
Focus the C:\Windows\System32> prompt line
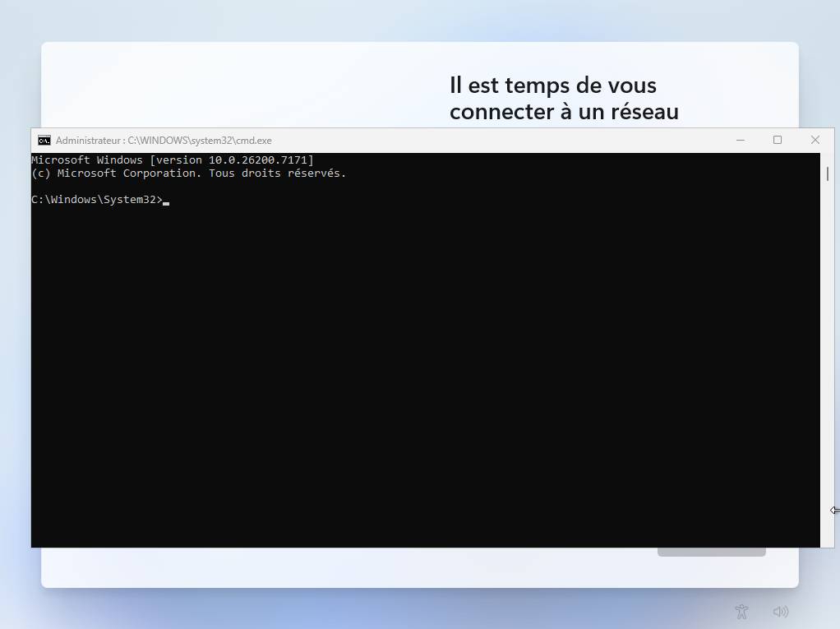coord(97,200)
